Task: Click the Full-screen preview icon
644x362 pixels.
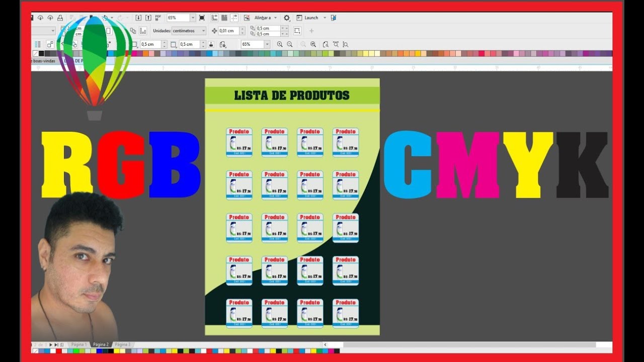Action: tap(202, 18)
